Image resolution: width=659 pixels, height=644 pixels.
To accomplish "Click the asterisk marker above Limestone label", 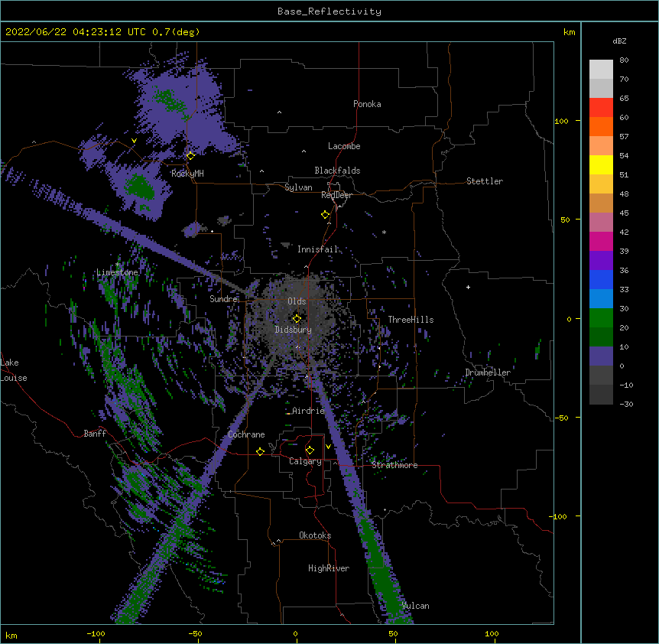I will tap(118, 265).
